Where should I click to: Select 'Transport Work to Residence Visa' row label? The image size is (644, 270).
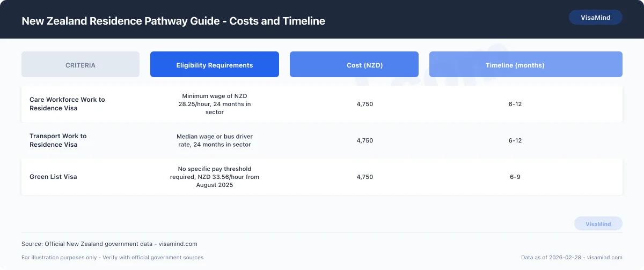click(x=58, y=140)
